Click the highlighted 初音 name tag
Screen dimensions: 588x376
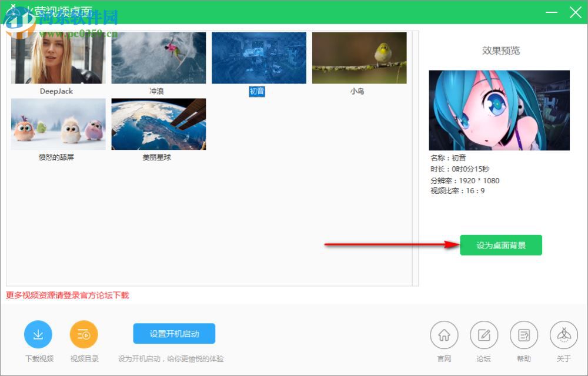click(257, 92)
